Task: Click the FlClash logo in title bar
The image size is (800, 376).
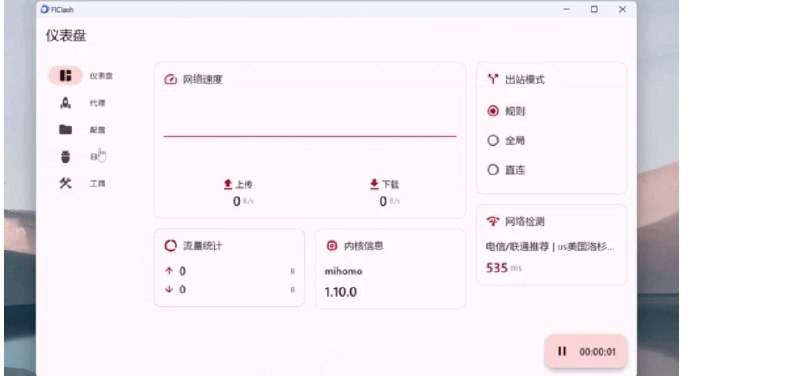Action: pyautogui.click(x=44, y=9)
